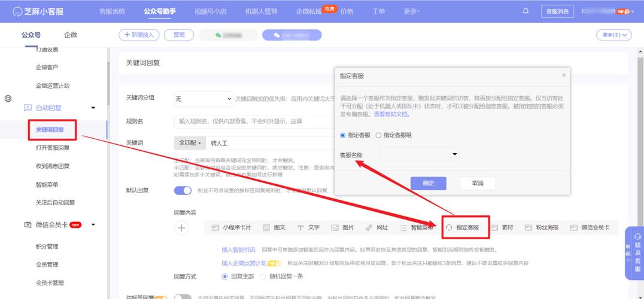Click the plus circle under reply content
Screen dimensions: 644x299
[x=181, y=228]
